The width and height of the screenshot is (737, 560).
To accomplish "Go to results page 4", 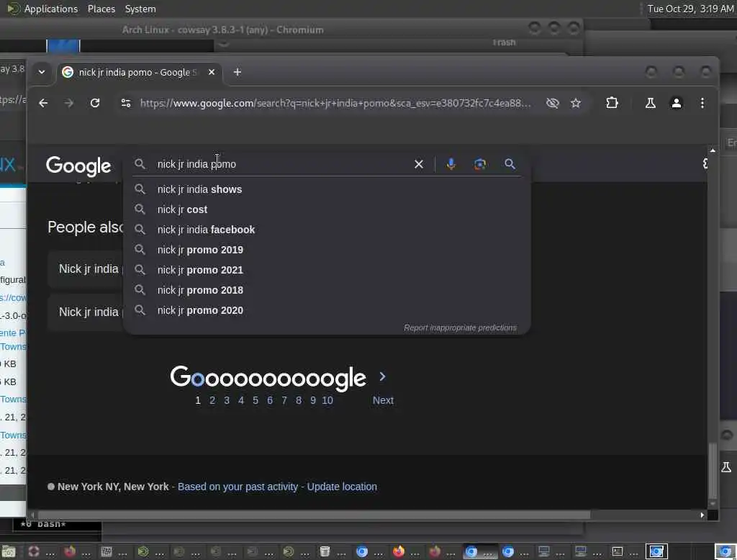I will coord(241,401).
